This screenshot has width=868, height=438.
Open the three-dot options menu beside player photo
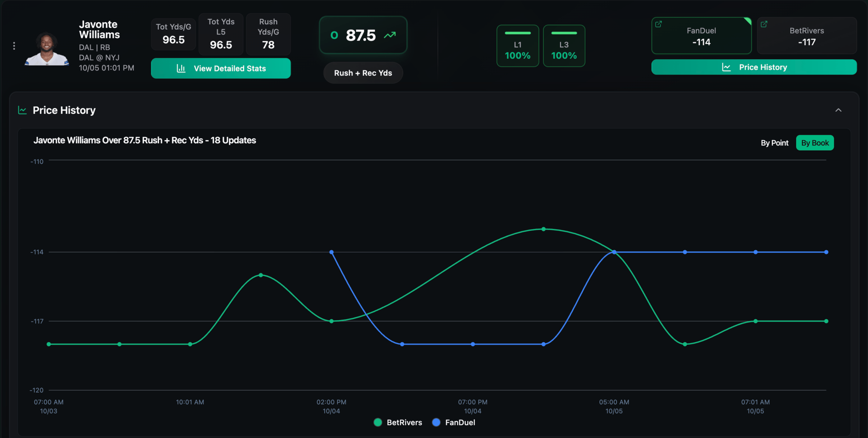coord(14,46)
